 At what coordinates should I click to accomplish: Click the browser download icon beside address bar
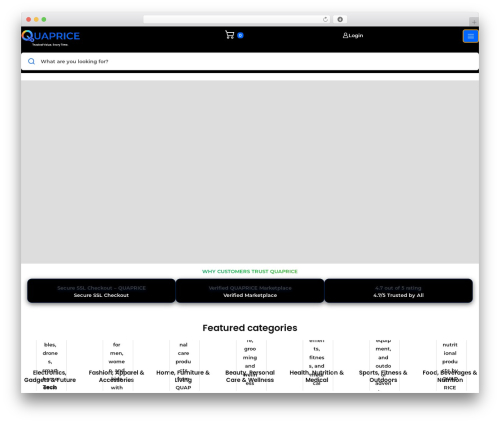[340, 19]
